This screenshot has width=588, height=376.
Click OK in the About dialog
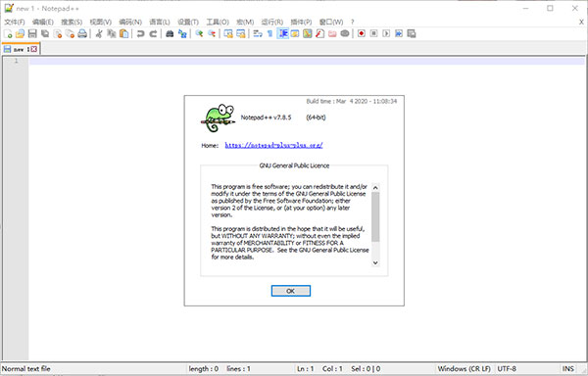[x=291, y=291]
